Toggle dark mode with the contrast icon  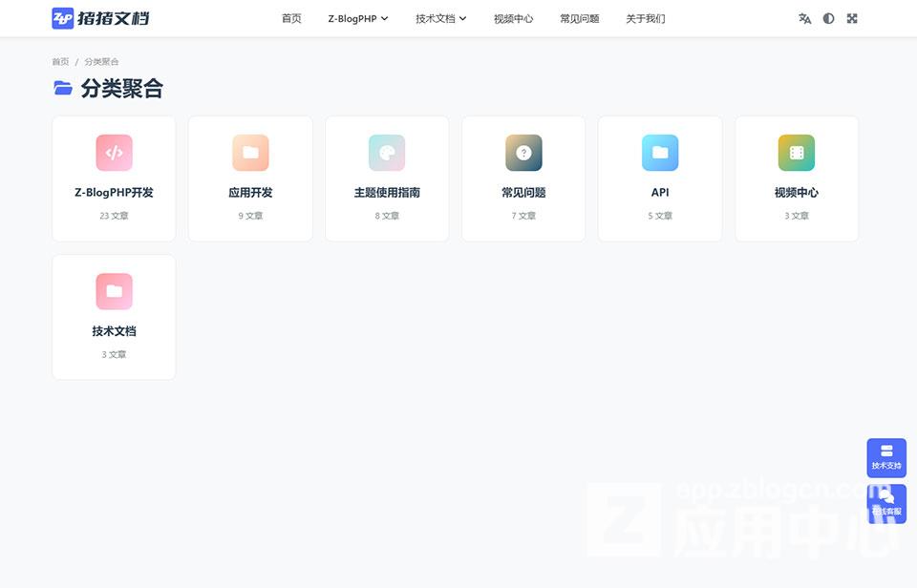[x=828, y=18]
